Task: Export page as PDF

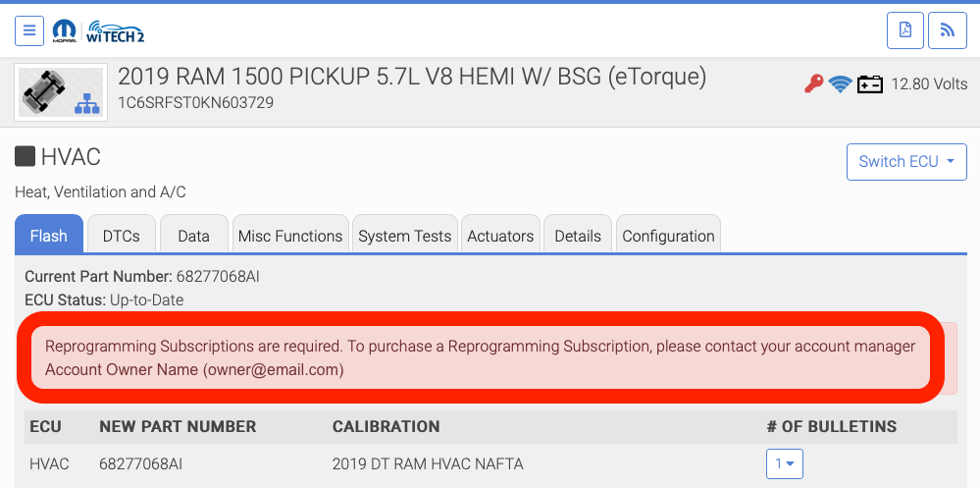Action: (x=905, y=30)
